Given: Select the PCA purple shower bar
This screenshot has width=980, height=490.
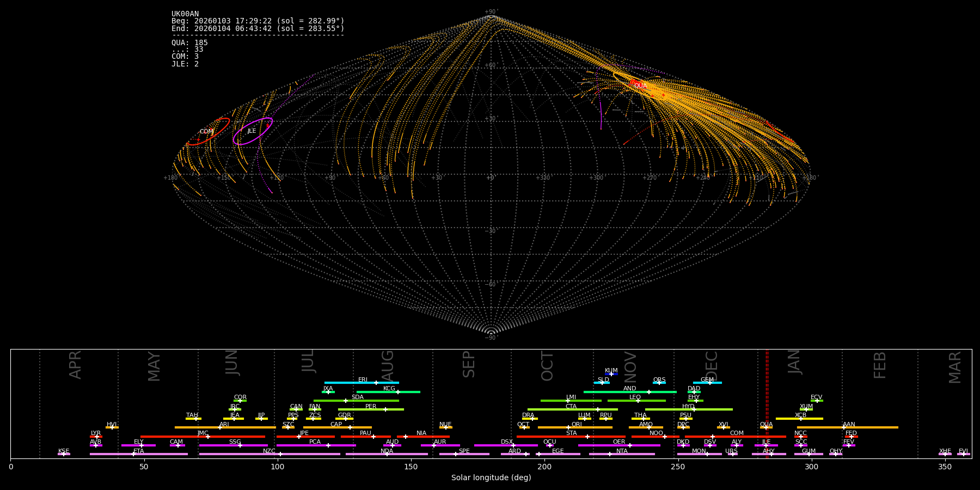Looking at the screenshot, I should (x=316, y=445).
